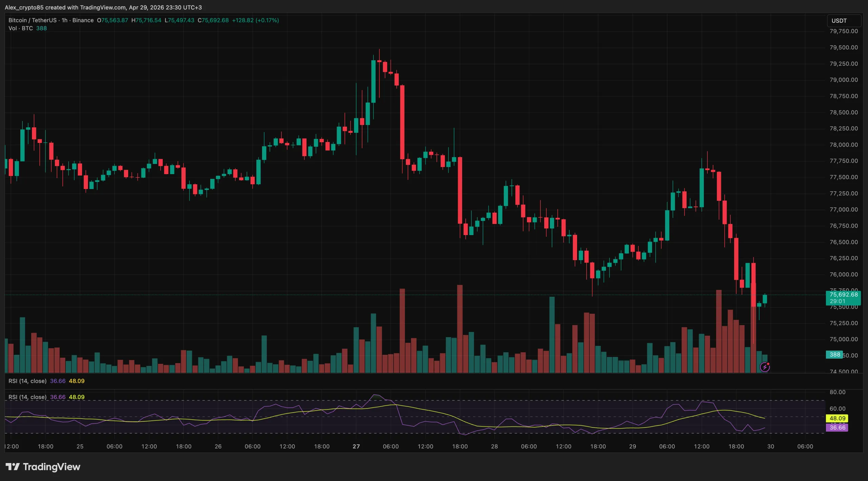The width and height of the screenshot is (868, 481).
Task: Click the purple lightning event icon
Action: click(x=765, y=367)
